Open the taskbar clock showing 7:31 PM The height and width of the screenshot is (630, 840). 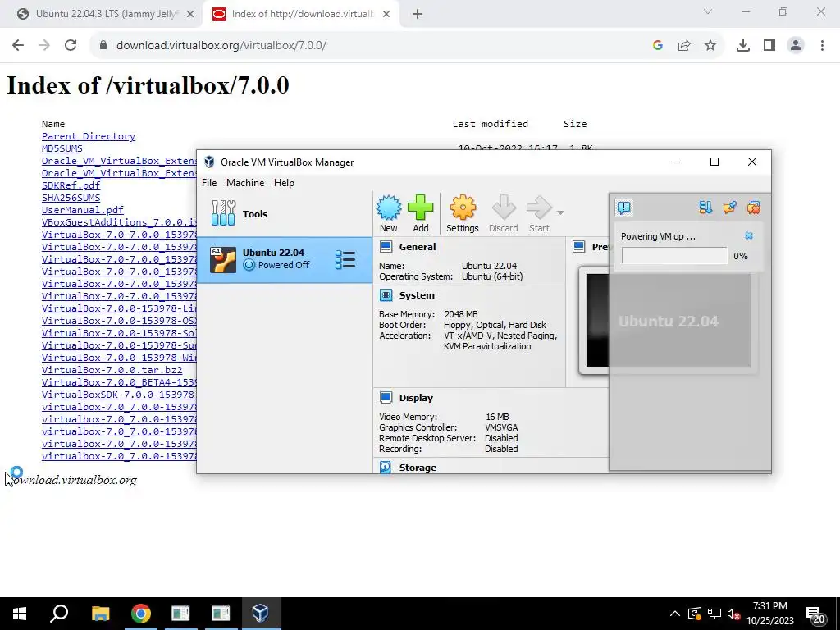click(x=770, y=614)
